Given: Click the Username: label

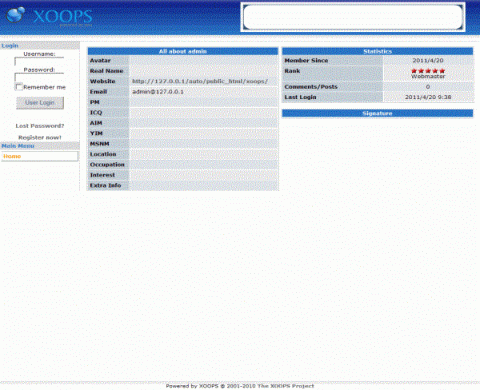Looking at the screenshot, I should (x=39, y=54).
